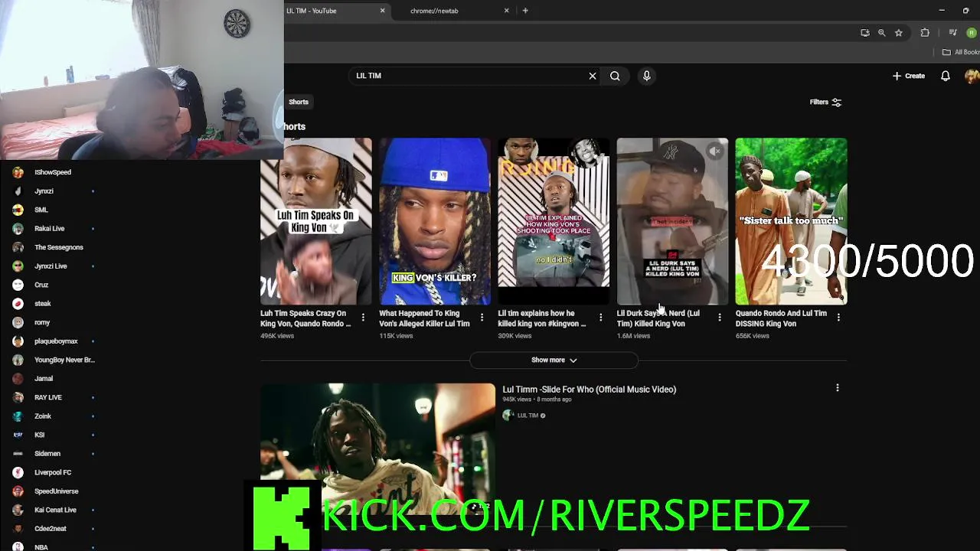Open Jamal channel avatar in sidebar
Screen dimensions: 980x551
[x=18, y=379]
